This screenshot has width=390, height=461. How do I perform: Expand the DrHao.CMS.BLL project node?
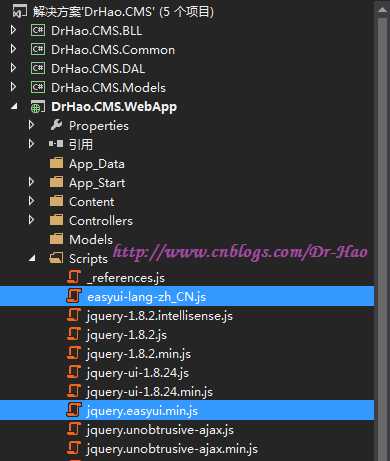click(x=13, y=30)
